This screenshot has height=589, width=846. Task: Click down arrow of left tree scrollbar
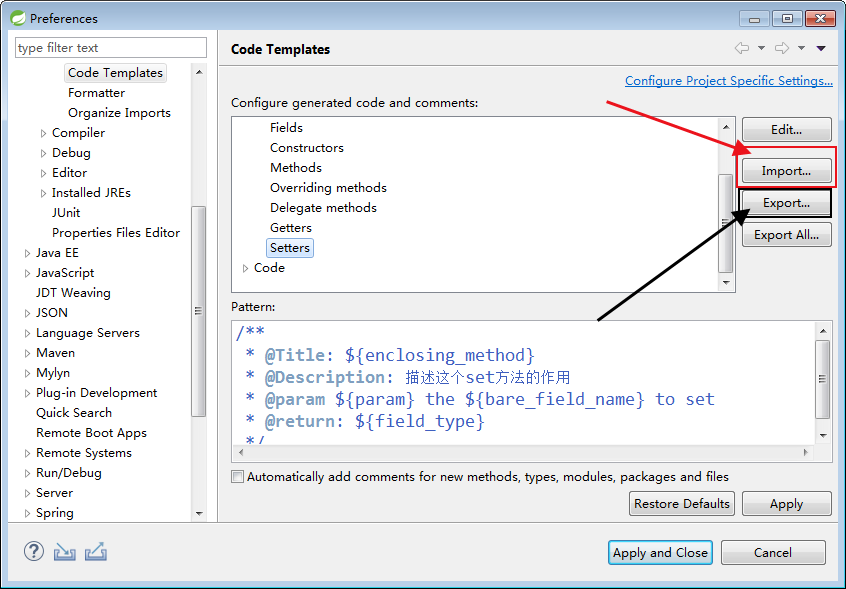pos(199,513)
